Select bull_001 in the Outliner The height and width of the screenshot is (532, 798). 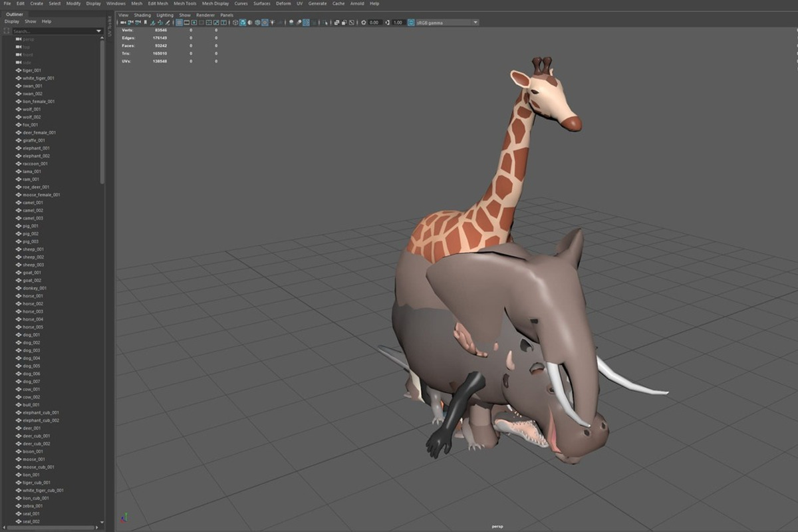point(31,404)
